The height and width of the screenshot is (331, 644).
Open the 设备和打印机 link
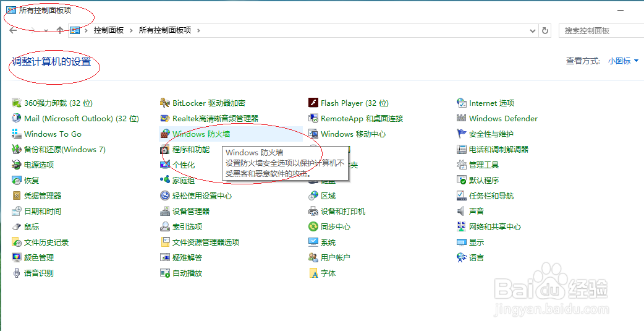point(343,212)
